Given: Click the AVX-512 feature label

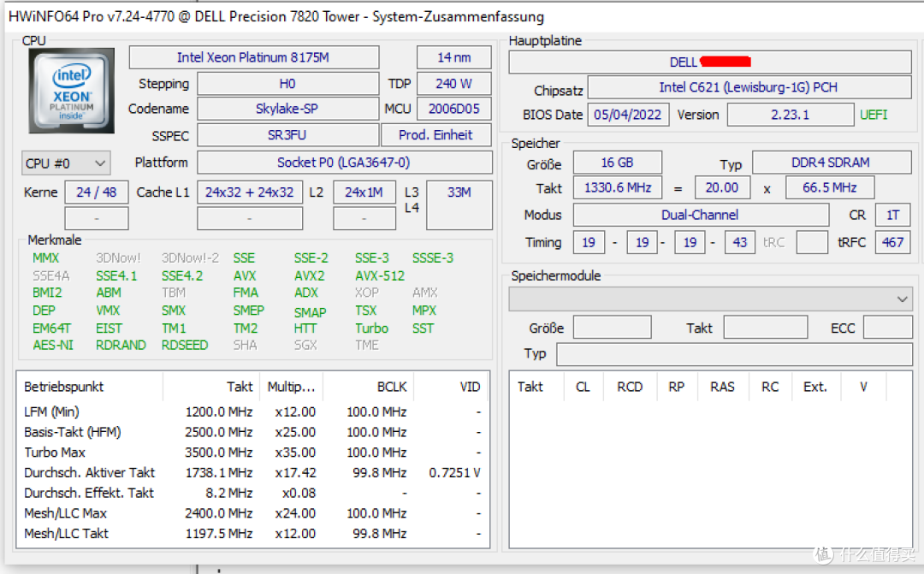Looking at the screenshot, I should 380,275.
